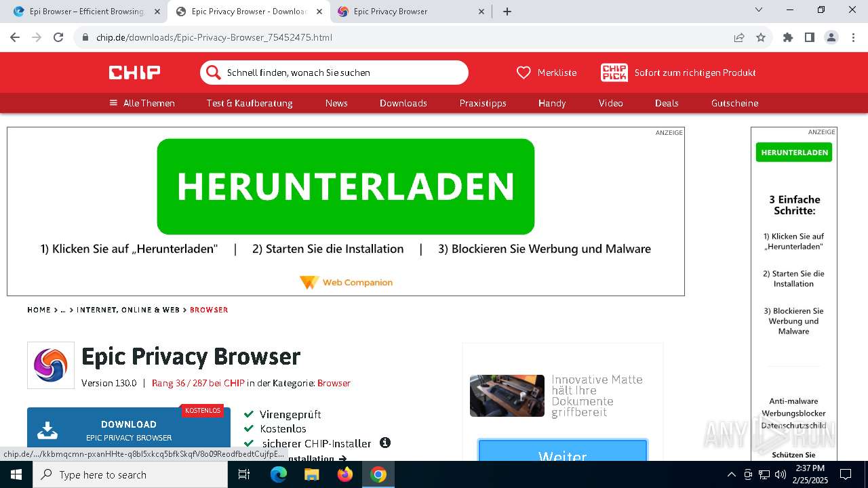The height and width of the screenshot is (488, 868).
Task: Open the Gutscheine menu item
Action: 735,103
